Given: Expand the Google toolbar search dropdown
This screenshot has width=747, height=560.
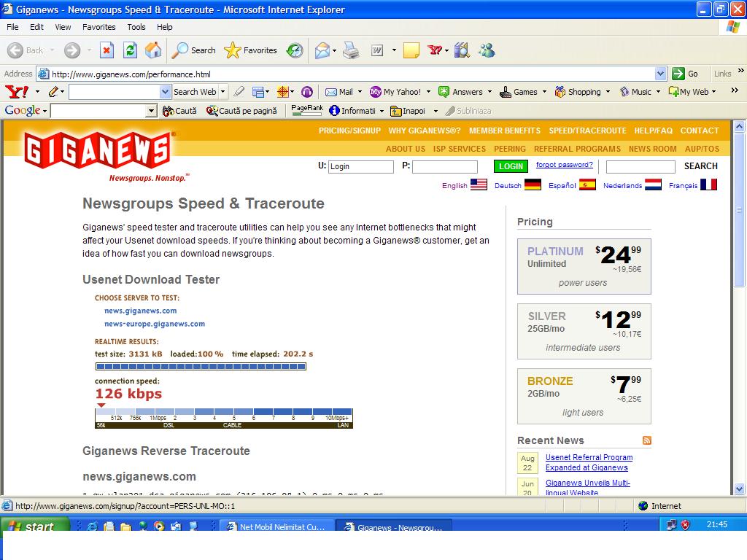Looking at the screenshot, I should point(152,111).
